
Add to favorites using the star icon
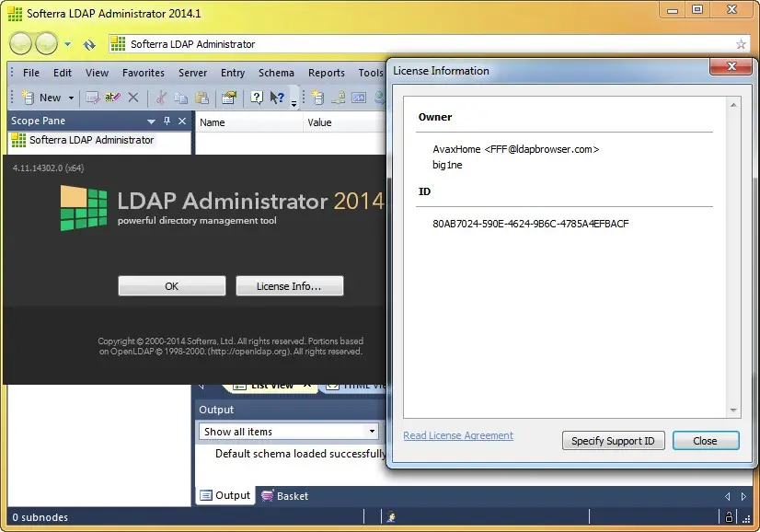coord(741,44)
